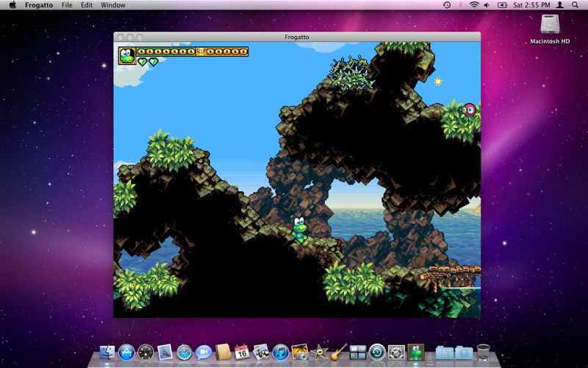The height and width of the screenshot is (368, 588).
Task: Show battery status menu
Action: coord(502,5)
